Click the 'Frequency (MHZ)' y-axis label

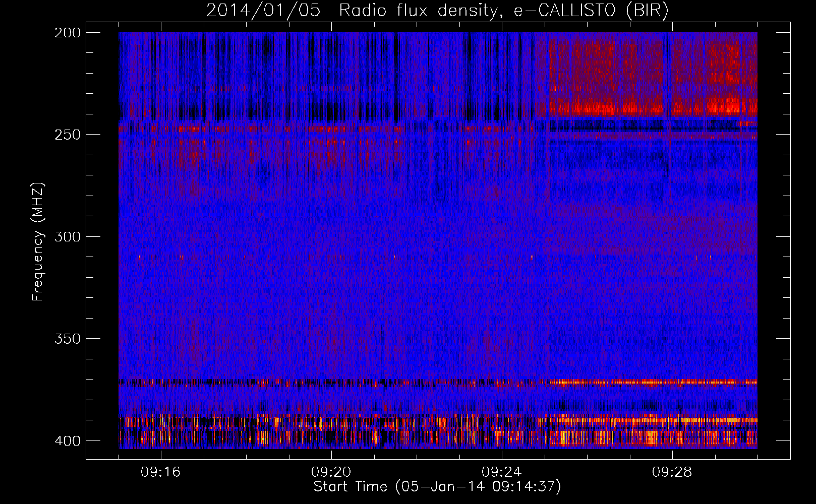click(x=38, y=241)
